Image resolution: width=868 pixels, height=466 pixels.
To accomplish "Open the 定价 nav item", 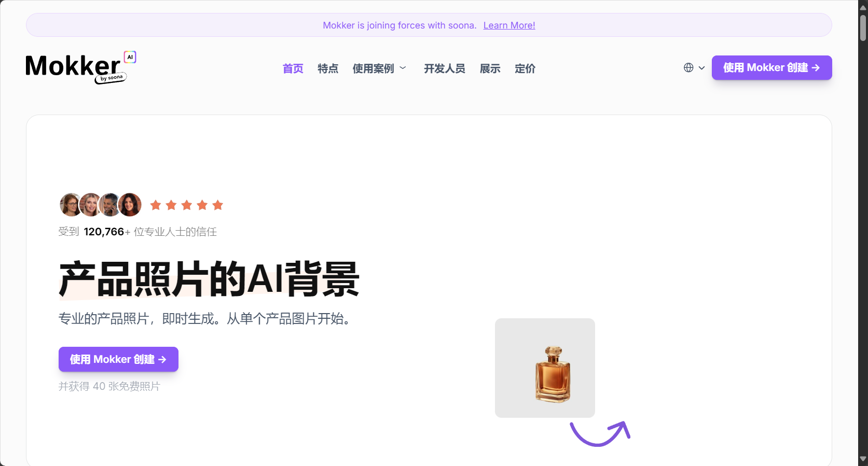I will tap(525, 68).
